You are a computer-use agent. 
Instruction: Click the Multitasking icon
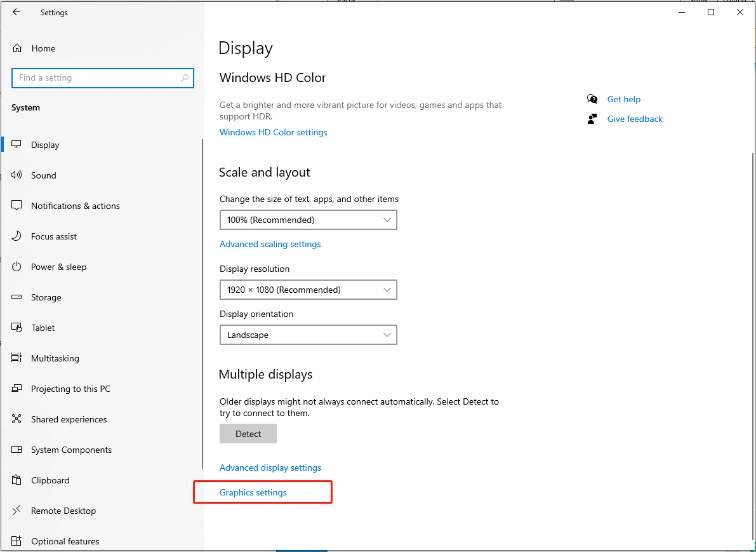[x=17, y=358]
